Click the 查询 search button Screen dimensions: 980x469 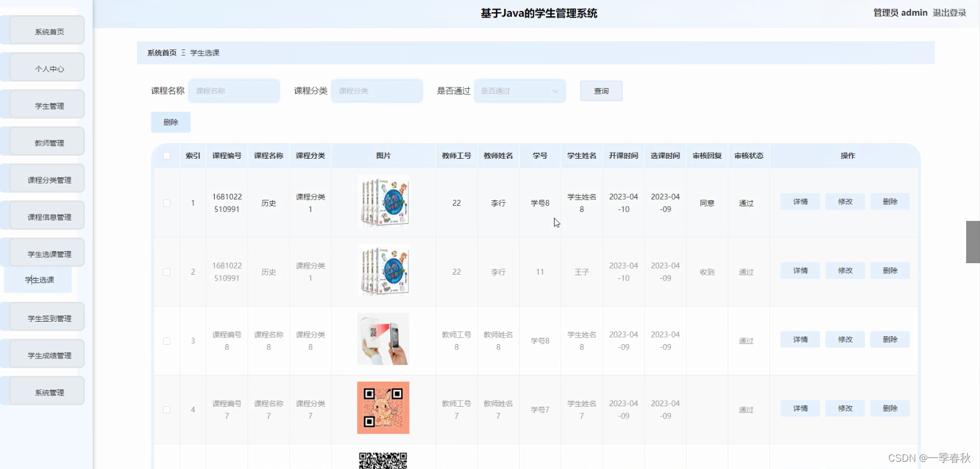pyautogui.click(x=601, y=91)
